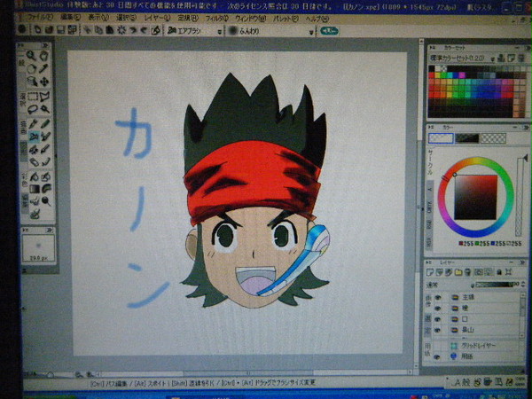The width and height of the screenshot is (532, 399).
Task: Select the sub color box
Action: click(x=467, y=138)
